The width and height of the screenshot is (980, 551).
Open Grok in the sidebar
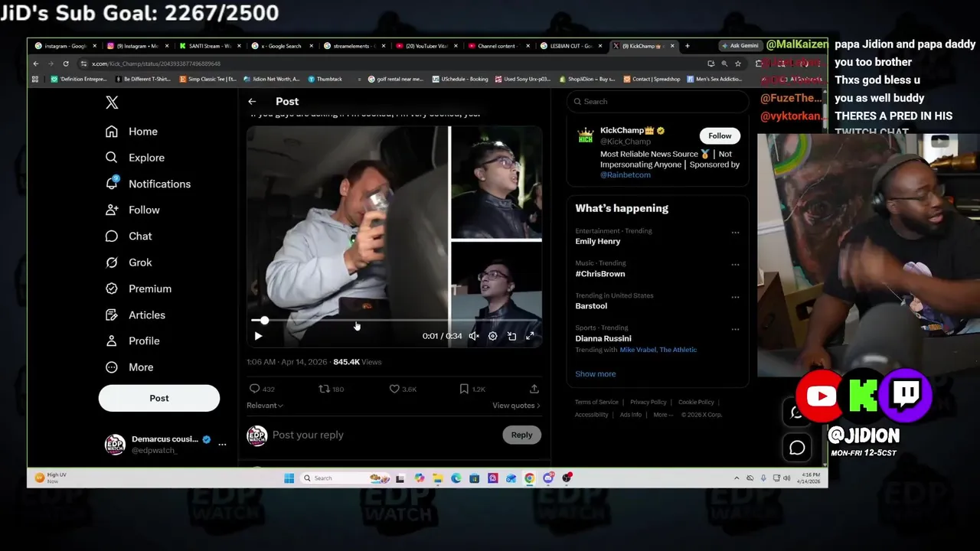click(129, 262)
